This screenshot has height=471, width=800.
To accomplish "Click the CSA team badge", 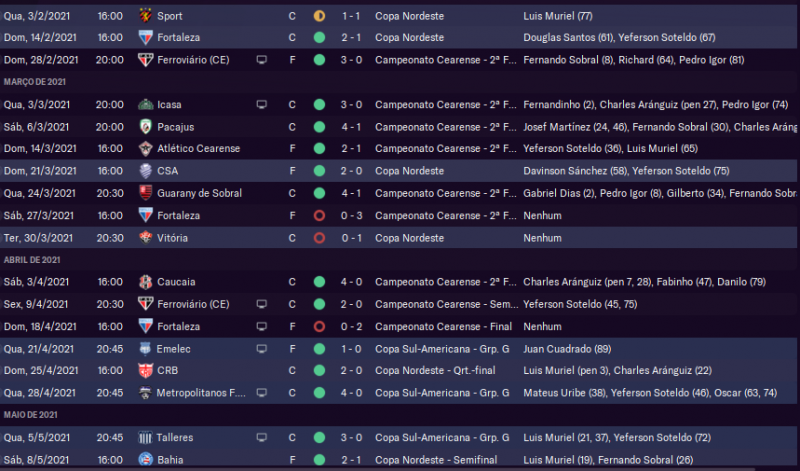I will (x=145, y=171).
